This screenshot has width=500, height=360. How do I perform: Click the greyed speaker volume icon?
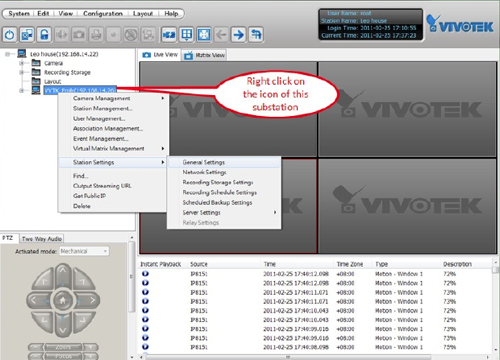pos(62,34)
